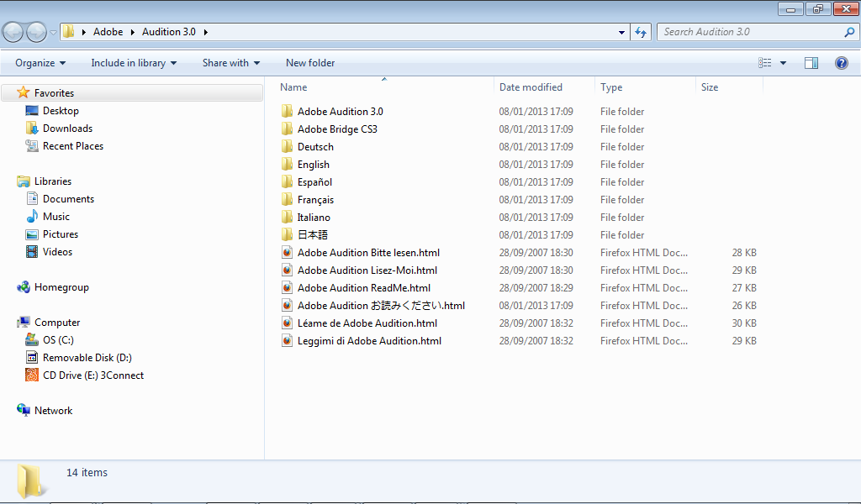Click the Deutsch folder icon
This screenshot has height=504, width=861.
(x=287, y=146)
